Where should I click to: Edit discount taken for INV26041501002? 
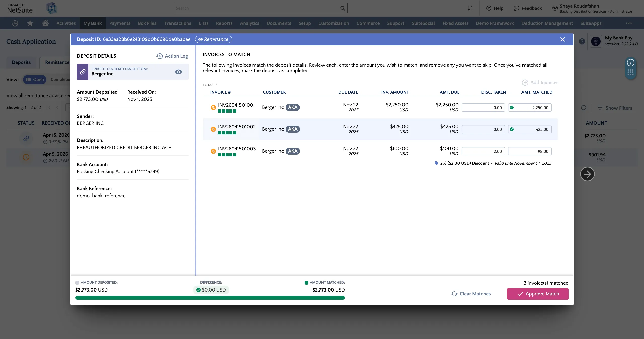point(483,129)
